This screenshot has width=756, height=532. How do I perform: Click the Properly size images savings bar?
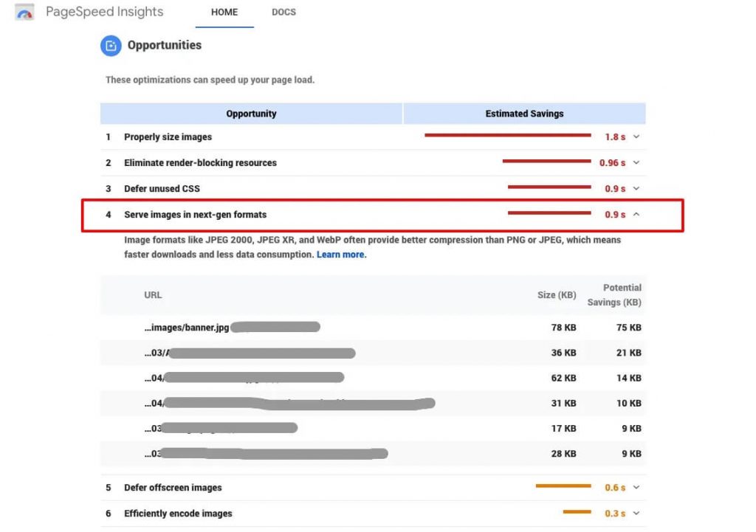coord(507,136)
